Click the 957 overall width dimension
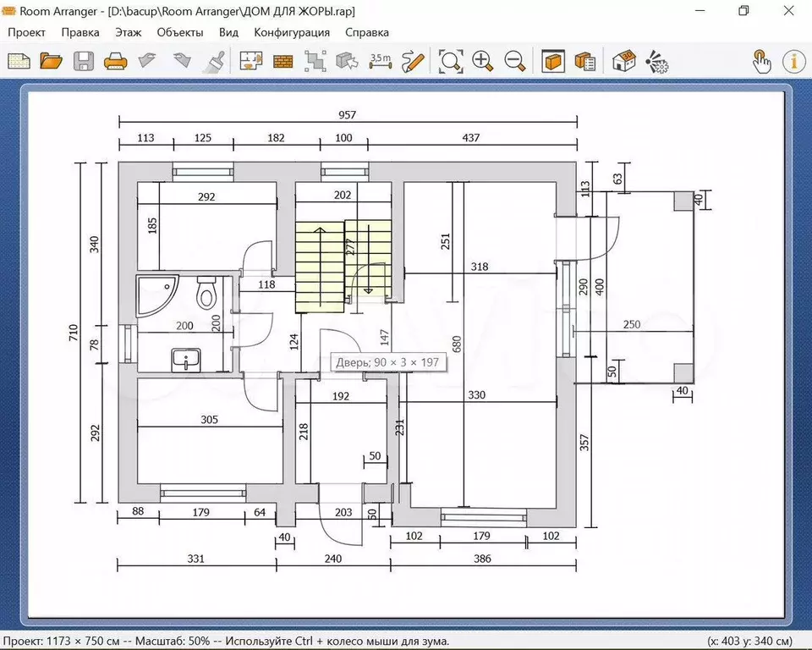Viewport: 812px width, 650px height. [347, 114]
